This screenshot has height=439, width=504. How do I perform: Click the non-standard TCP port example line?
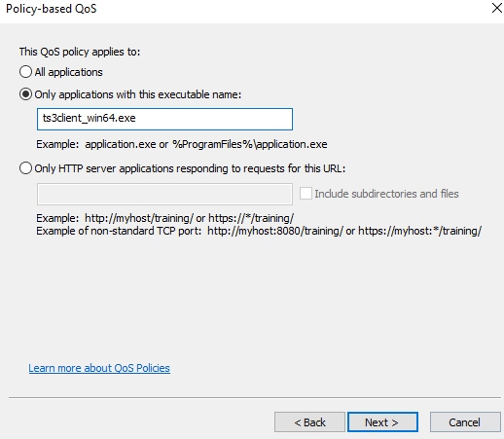pos(259,231)
